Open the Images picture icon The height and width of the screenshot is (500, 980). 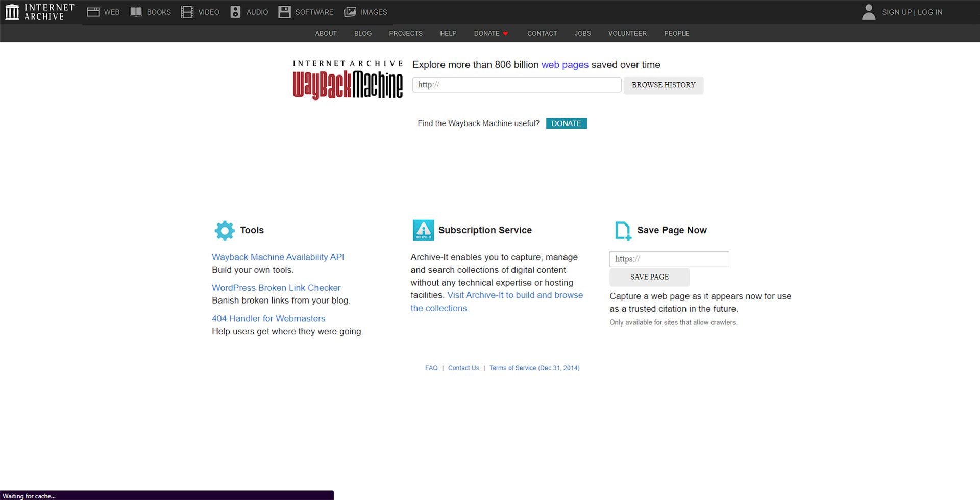tap(350, 12)
